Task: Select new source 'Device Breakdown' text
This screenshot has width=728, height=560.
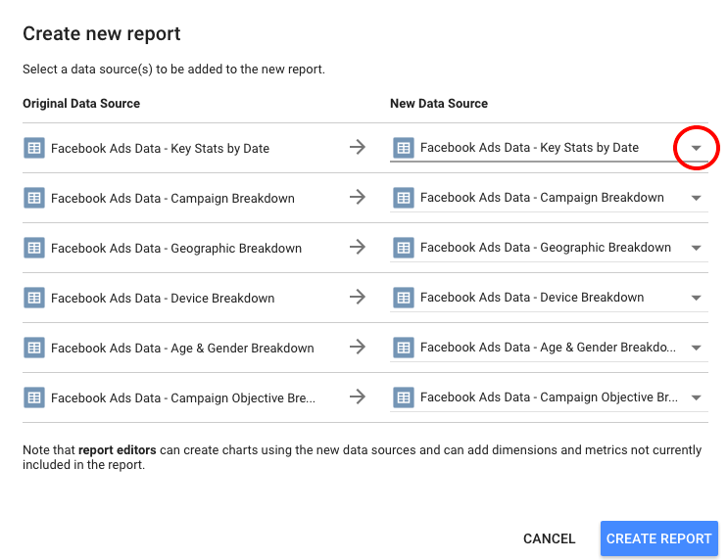Action: (x=532, y=298)
